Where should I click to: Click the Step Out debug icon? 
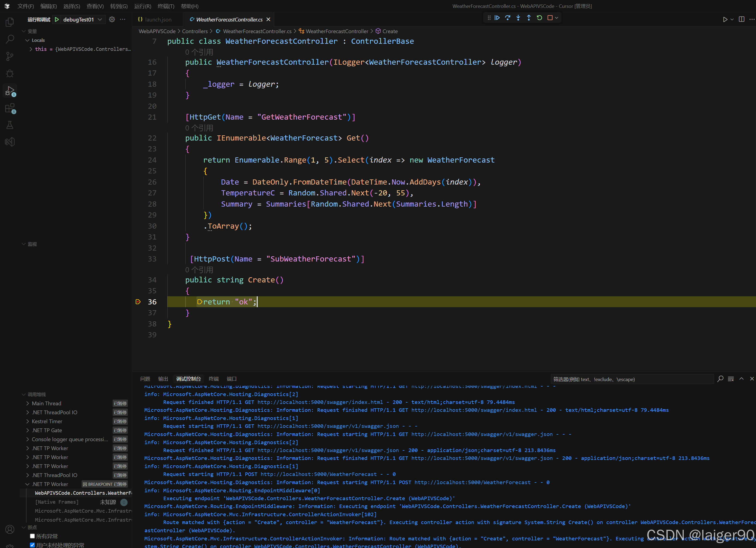point(529,18)
